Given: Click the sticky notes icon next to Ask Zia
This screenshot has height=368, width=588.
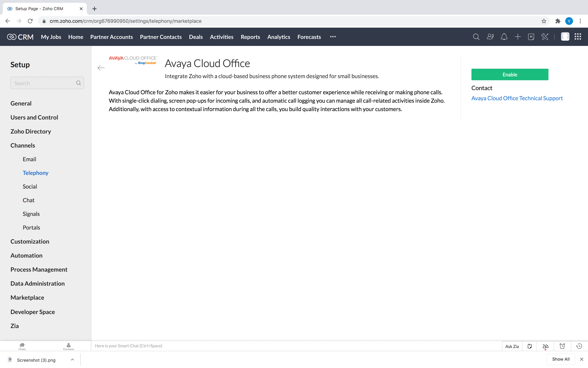Looking at the screenshot, I should coord(530,346).
